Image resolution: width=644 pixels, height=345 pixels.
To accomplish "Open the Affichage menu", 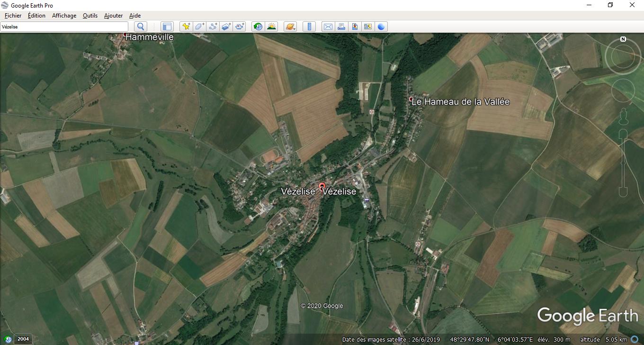I will click(64, 16).
